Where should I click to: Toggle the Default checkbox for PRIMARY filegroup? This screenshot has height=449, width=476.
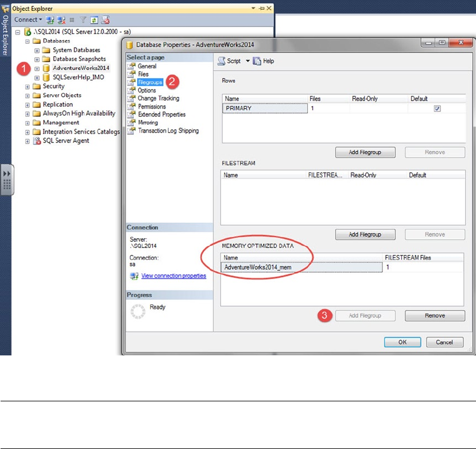[x=437, y=109]
